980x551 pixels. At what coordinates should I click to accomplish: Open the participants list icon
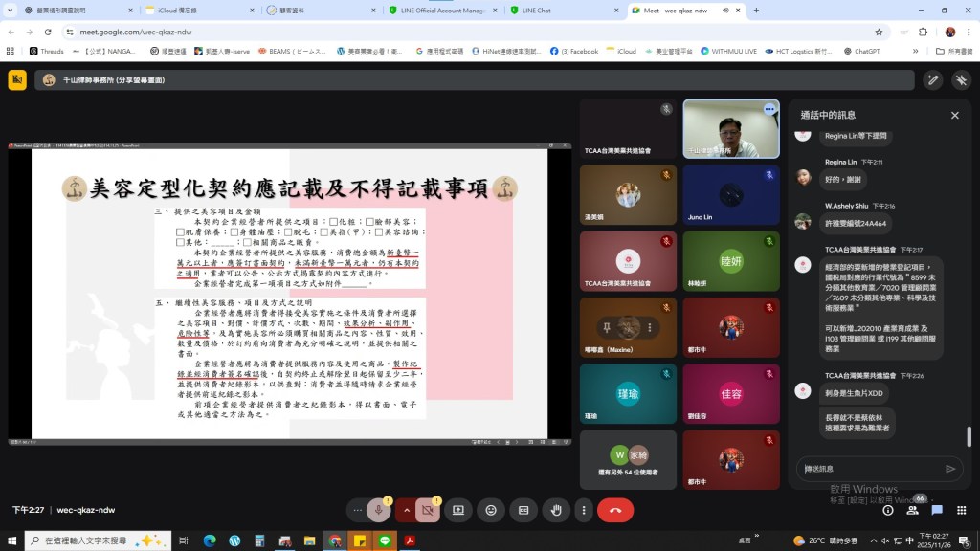click(912, 510)
